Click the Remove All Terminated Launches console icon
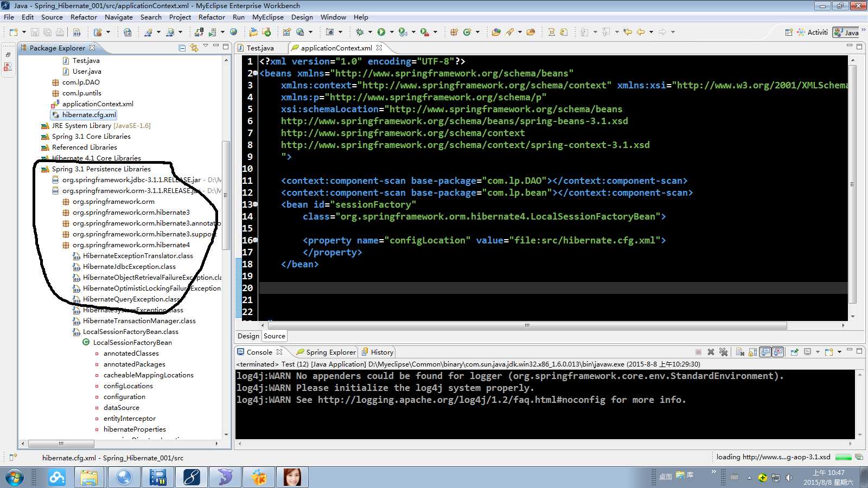The height and width of the screenshot is (488, 868). point(723,352)
